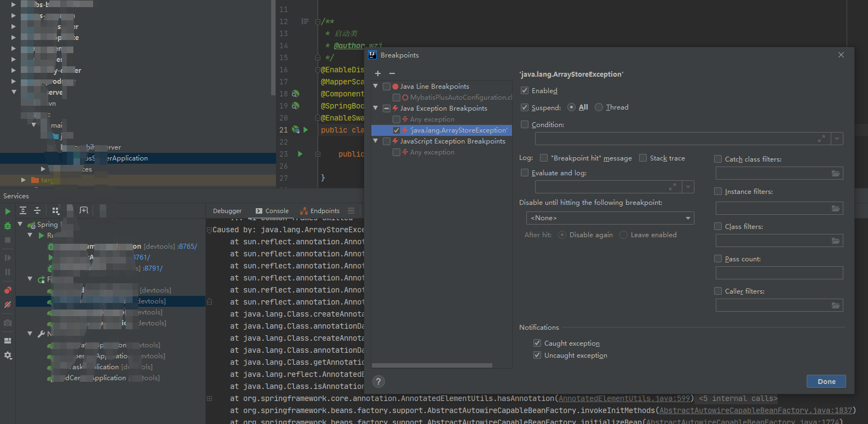This screenshot has width=868, height=424.
Task: Click gutter bean icon on line 18
Action: pyautogui.click(x=296, y=94)
